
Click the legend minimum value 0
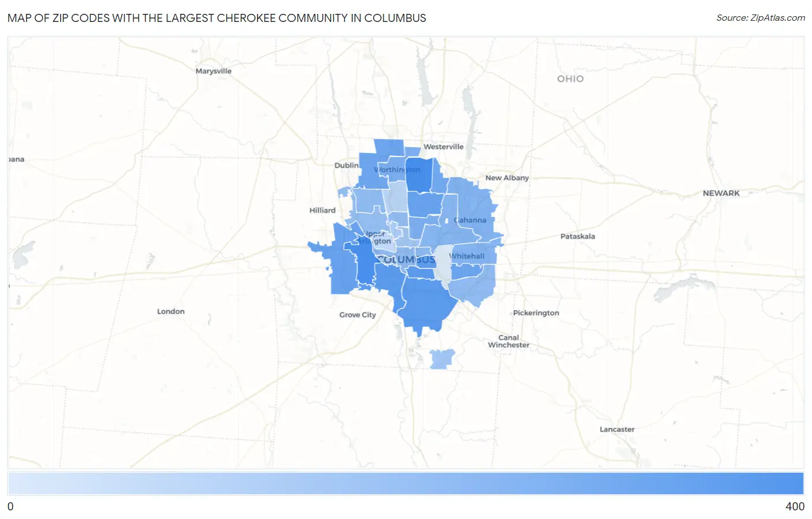click(10, 506)
